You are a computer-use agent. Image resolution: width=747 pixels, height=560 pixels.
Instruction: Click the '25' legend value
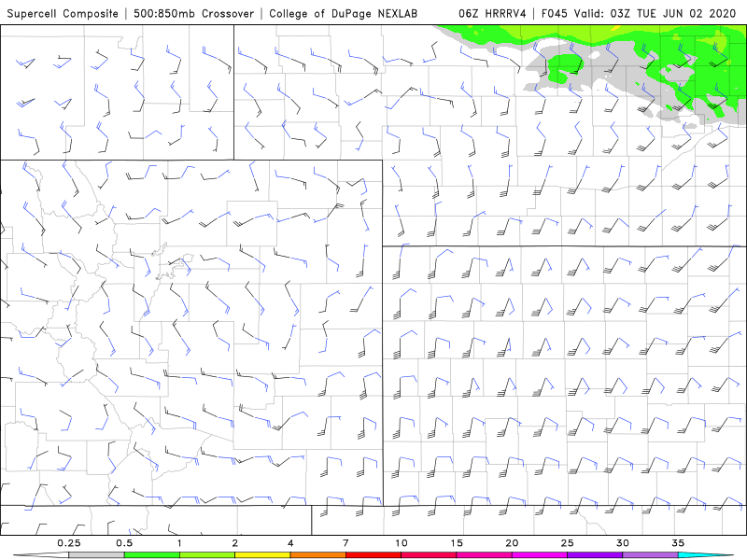click(x=568, y=543)
